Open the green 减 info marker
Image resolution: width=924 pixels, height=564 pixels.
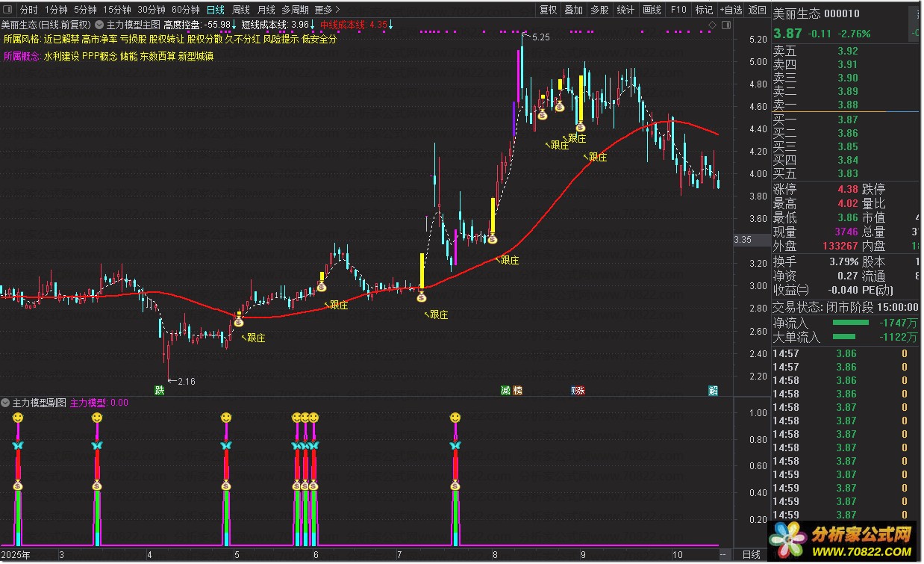[x=505, y=390]
